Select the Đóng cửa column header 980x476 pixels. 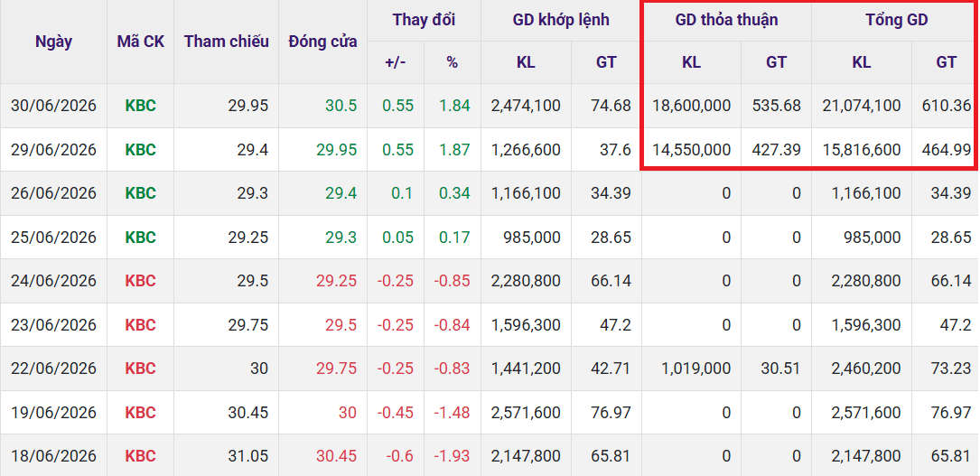point(322,42)
